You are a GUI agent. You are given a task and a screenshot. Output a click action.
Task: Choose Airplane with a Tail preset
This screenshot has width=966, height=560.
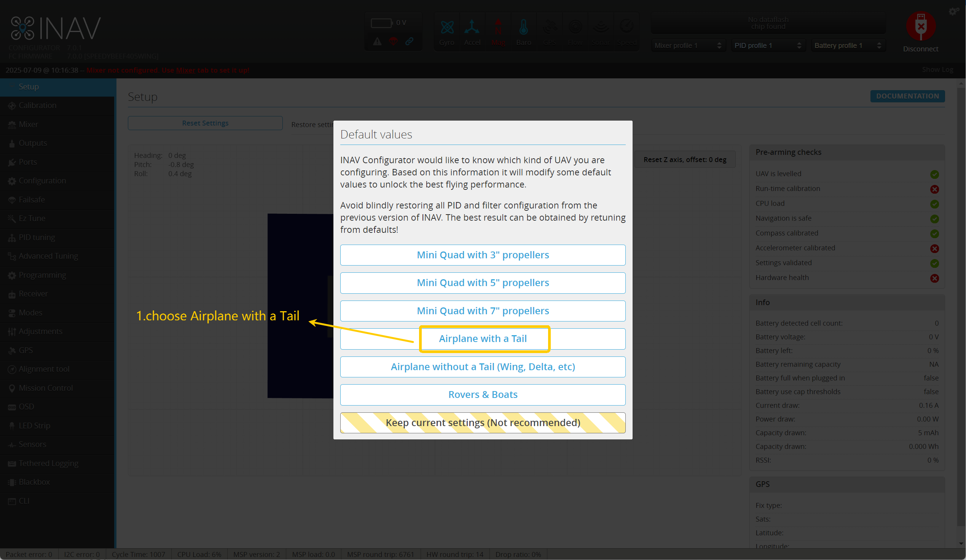[483, 339]
